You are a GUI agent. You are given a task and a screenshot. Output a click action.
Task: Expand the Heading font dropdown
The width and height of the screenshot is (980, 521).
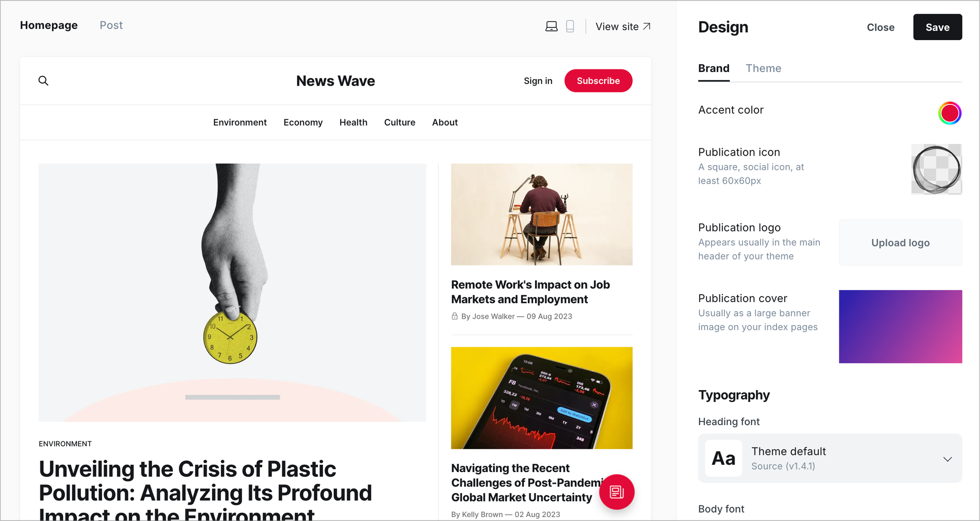(830, 458)
